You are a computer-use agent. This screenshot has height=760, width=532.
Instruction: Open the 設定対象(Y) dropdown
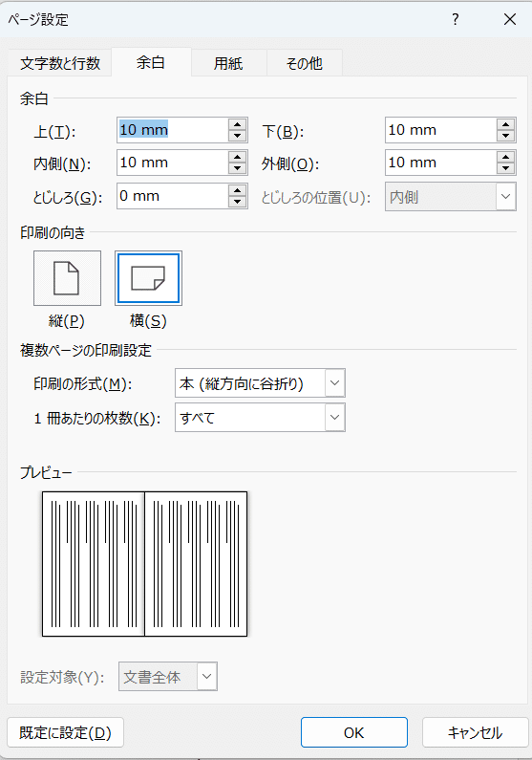pyautogui.click(x=168, y=676)
